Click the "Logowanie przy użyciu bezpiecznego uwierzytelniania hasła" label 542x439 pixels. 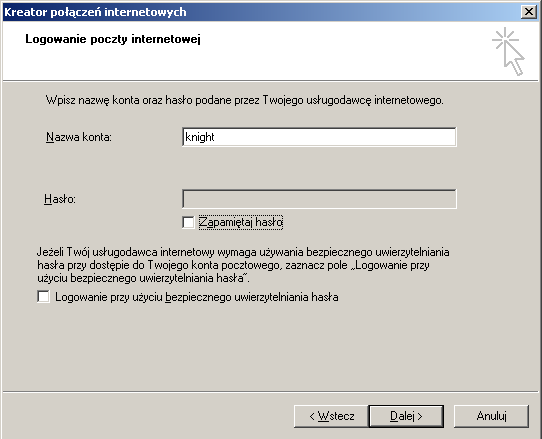[197, 297]
